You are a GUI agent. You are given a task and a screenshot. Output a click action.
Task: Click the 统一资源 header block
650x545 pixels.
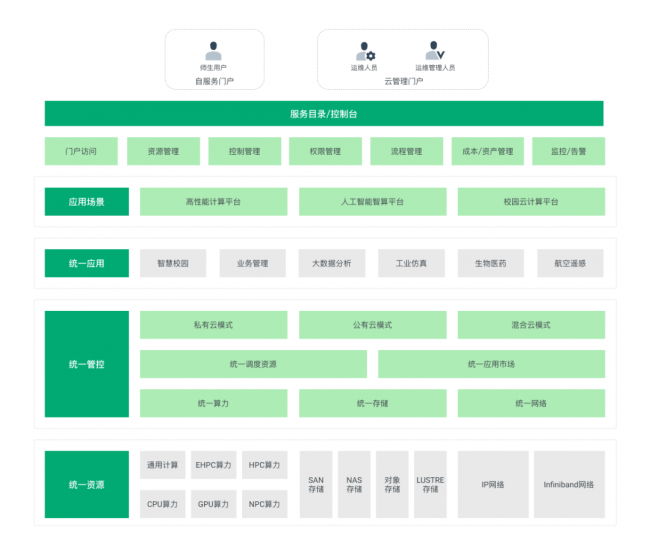point(87,484)
